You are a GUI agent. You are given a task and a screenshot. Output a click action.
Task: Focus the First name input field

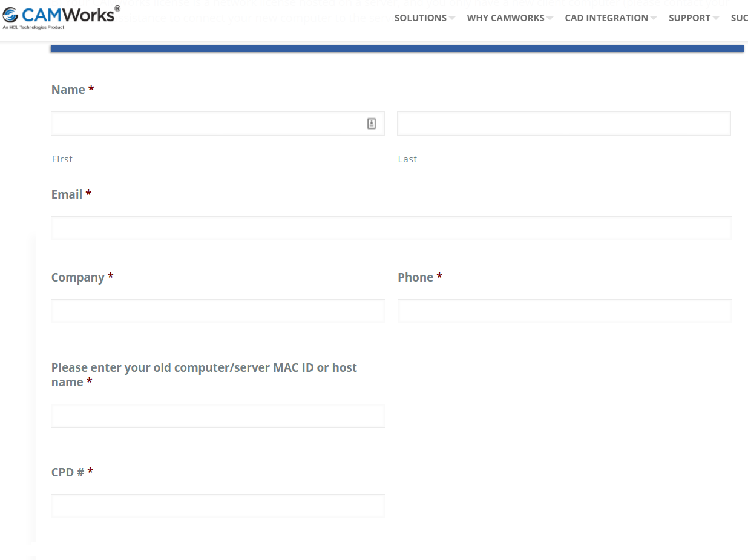pos(218,124)
